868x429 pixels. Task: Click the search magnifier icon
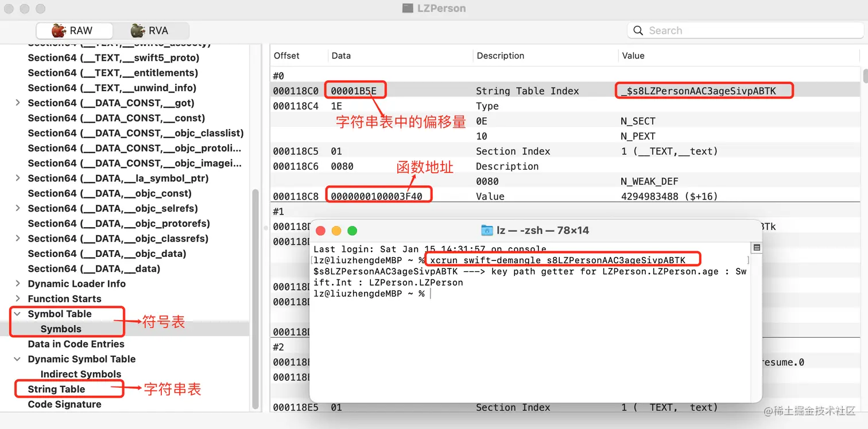tap(638, 30)
